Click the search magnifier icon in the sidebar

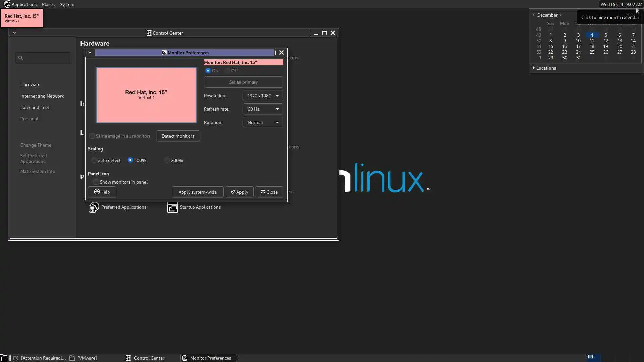21,58
